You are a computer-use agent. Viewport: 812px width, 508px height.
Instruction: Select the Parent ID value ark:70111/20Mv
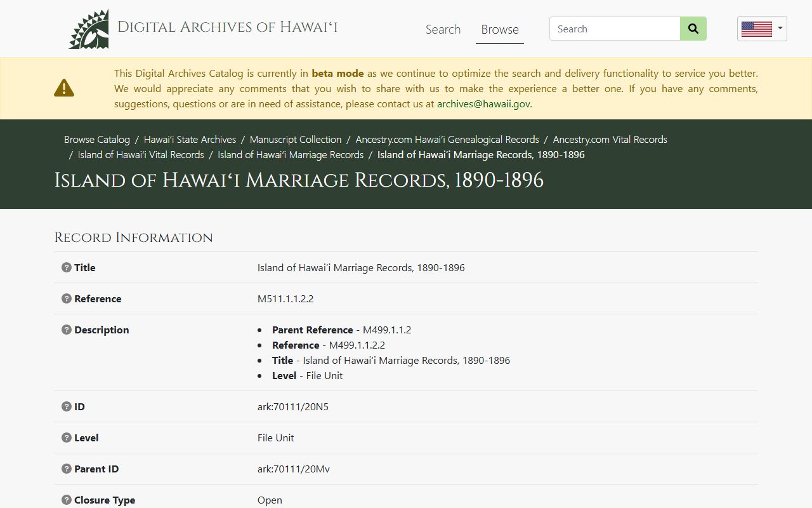coord(294,469)
